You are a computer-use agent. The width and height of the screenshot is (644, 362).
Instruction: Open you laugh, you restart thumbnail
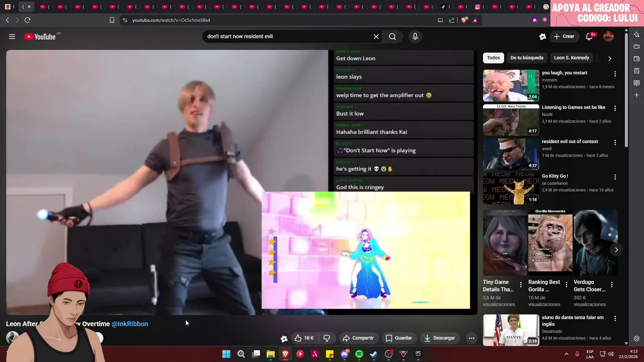pyautogui.click(x=511, y=85)
